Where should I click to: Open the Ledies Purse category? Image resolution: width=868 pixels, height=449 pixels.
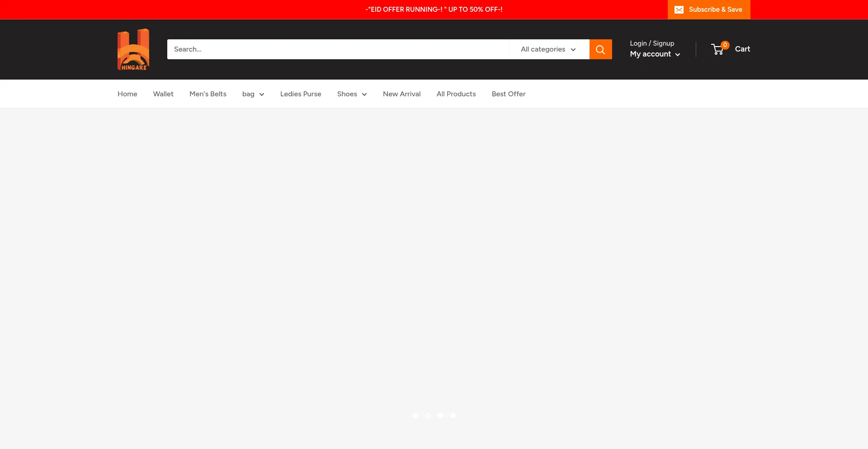pos(301,94)
